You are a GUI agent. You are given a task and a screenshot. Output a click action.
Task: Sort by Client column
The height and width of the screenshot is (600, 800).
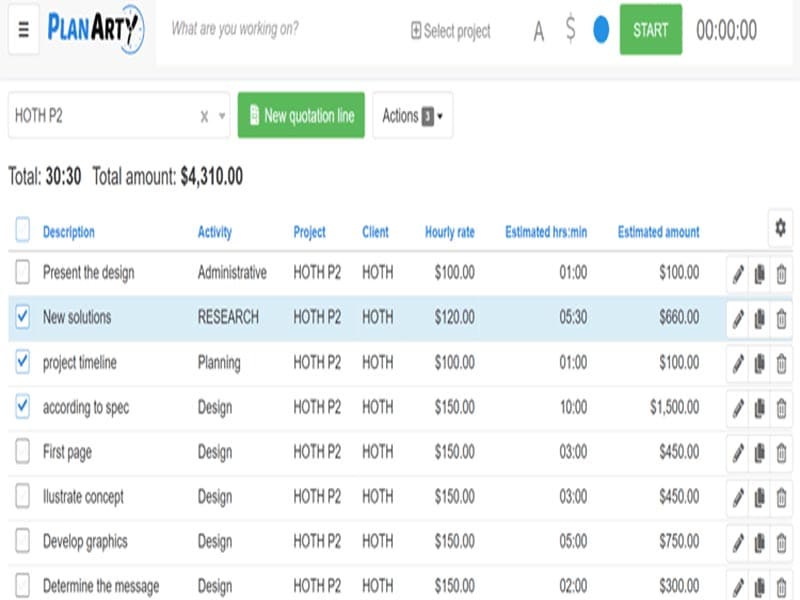pyautogui.click(x=376, y=232)
